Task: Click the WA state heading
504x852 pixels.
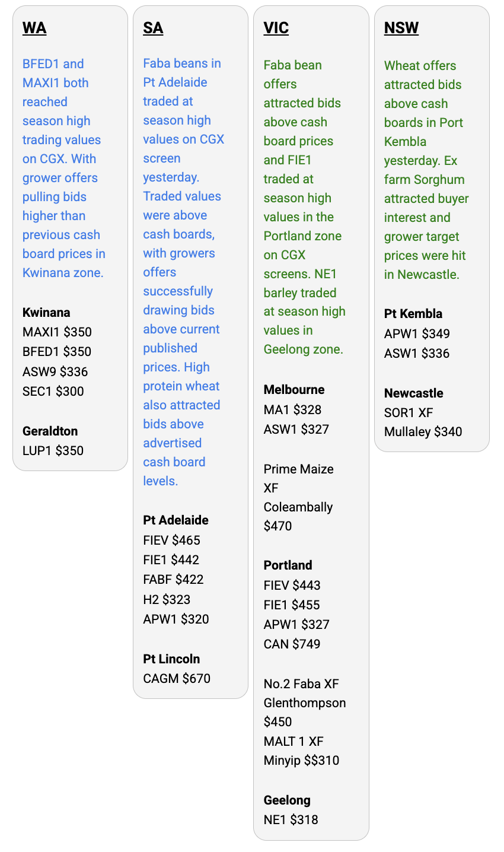Action: point(34,28)
